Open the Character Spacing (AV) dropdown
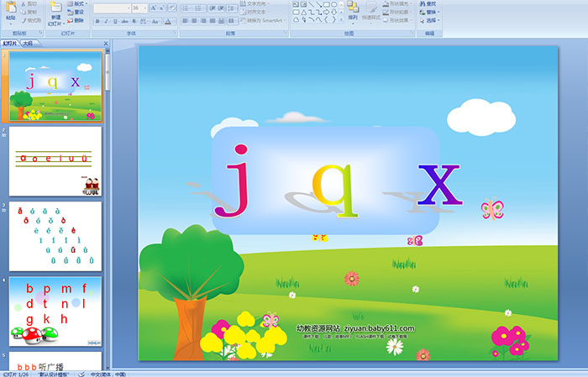 coord(144,21)
